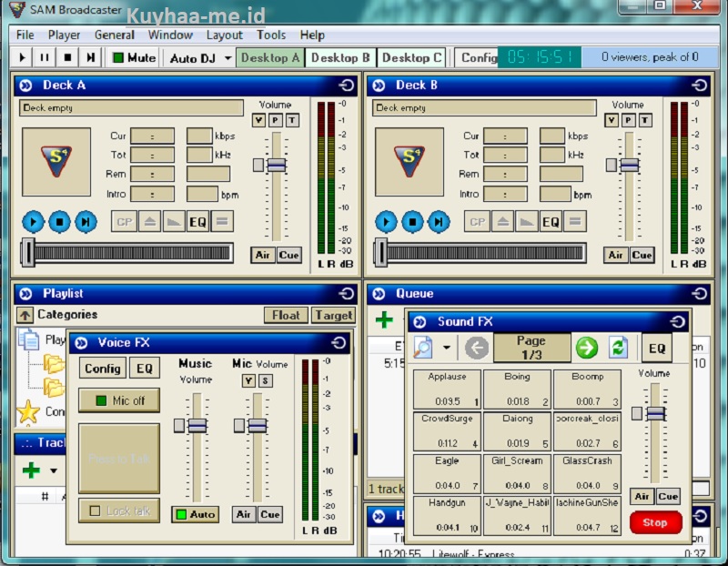This screenshot has height=566, width=728.
Task: Collapse the Voice FX panel chevron
Action: 81,343
